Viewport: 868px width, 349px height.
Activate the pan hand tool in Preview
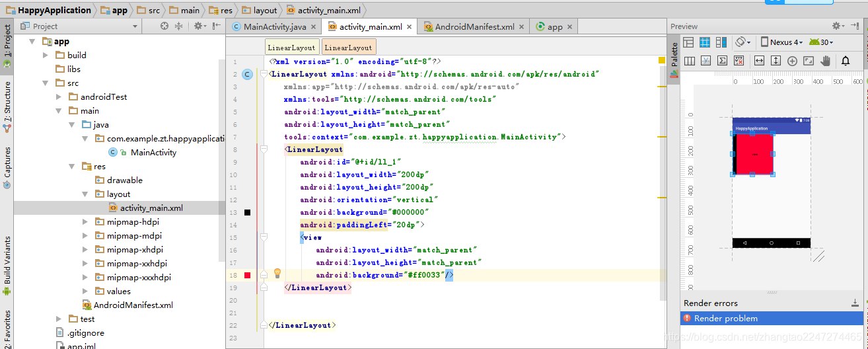coord(825,61)
